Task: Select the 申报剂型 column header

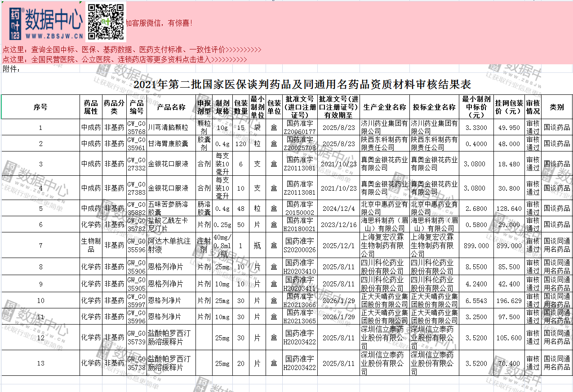Action: point(204,107)
